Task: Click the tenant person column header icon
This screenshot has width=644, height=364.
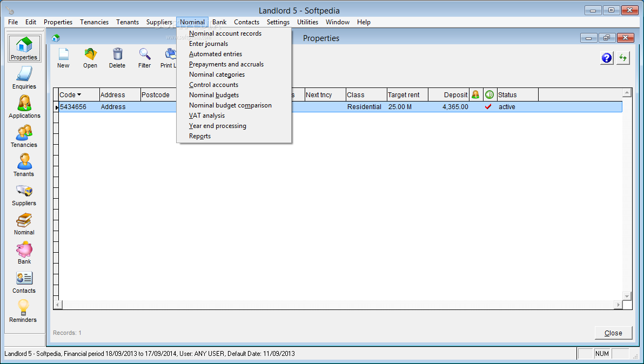Action: coord(475,95)
